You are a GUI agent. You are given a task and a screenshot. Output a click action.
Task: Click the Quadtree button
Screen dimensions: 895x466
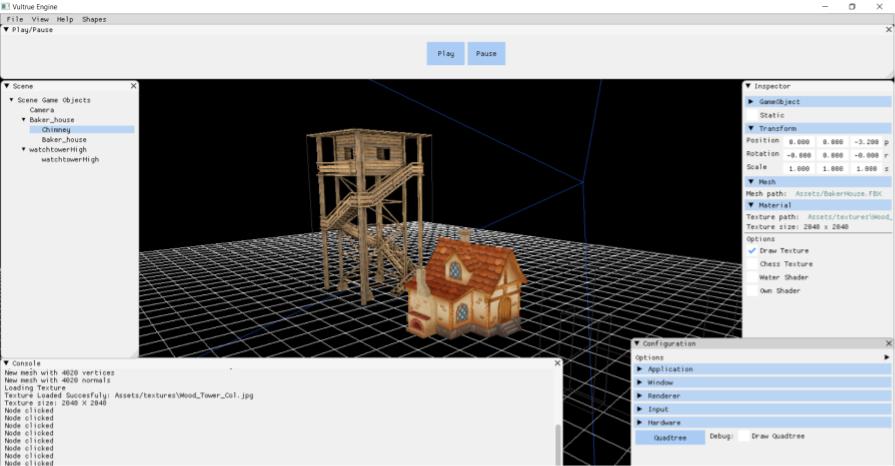click(x=670, y=437)
